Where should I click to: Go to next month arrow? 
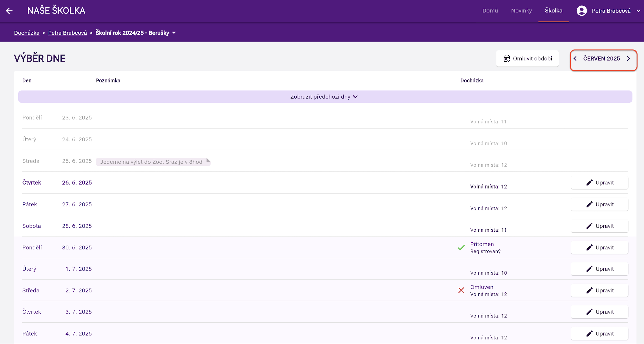tap(628, 59)
